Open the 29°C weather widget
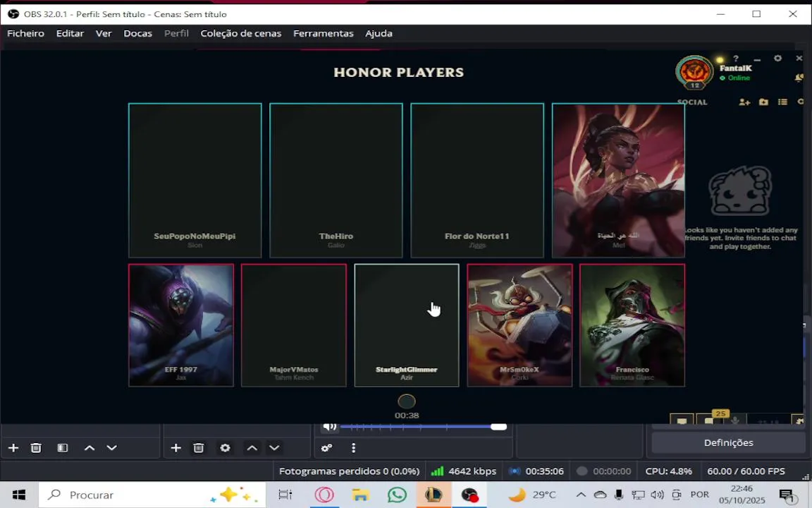 coord(531,495)
